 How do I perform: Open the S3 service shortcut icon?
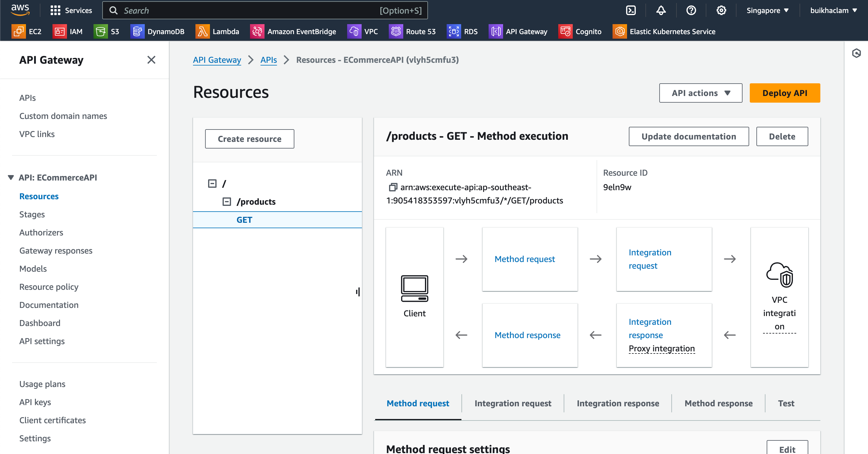click(x=100, y=31)
